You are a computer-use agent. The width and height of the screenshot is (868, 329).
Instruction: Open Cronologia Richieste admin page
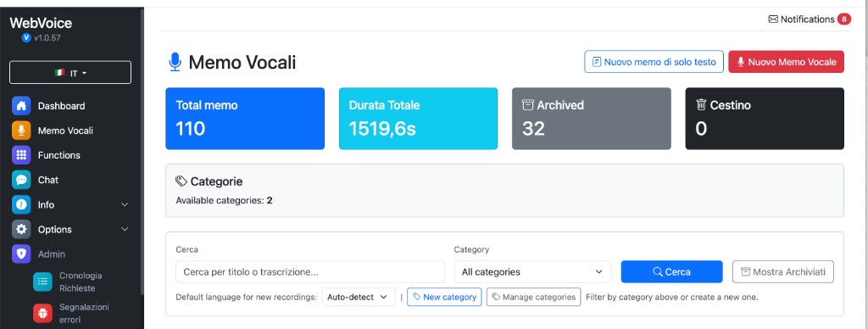[x=81, y=282]
